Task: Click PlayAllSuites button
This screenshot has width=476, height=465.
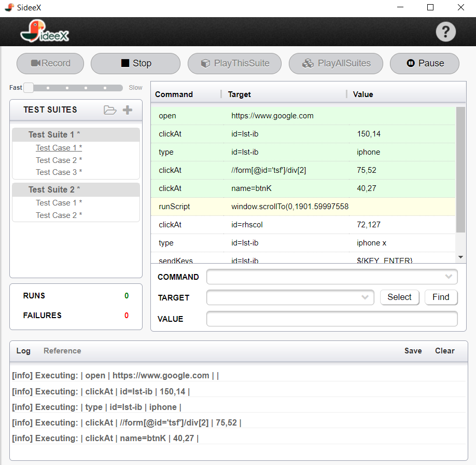Action: tap(336, 63)
